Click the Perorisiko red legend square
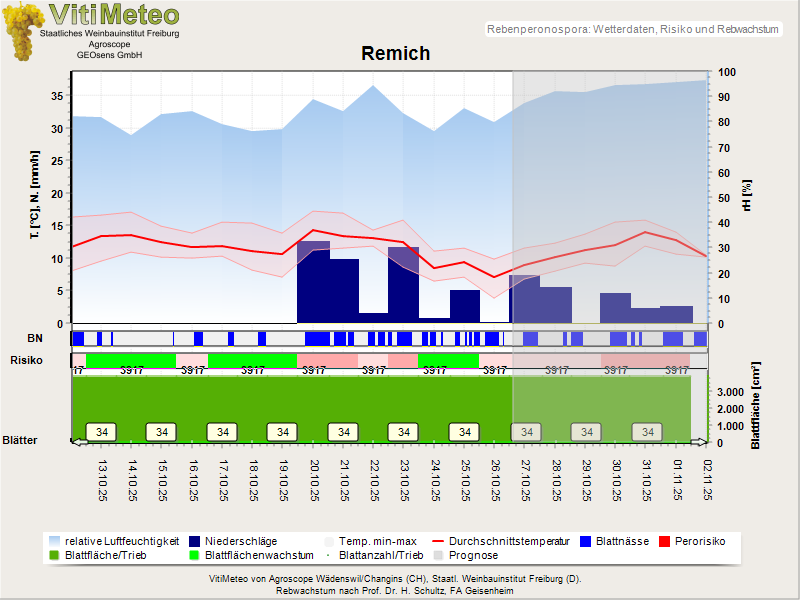Image resolution: width=800 pixels, height=600 pixels. click(x=665, y=540)
